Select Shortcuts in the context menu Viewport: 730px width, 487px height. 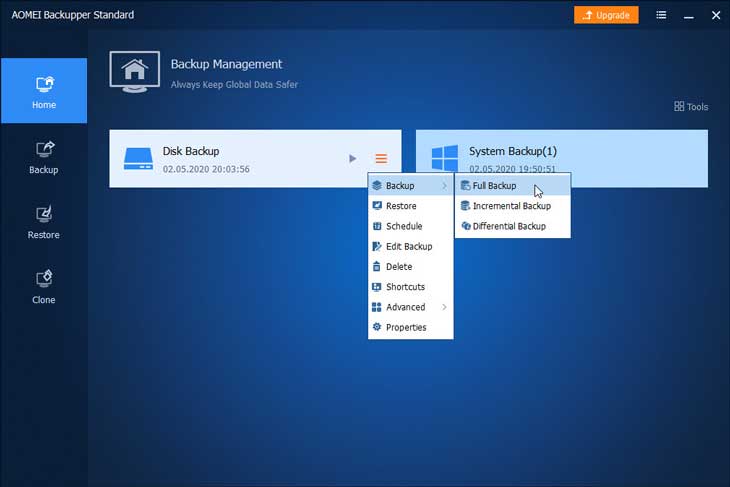(411, 287)
